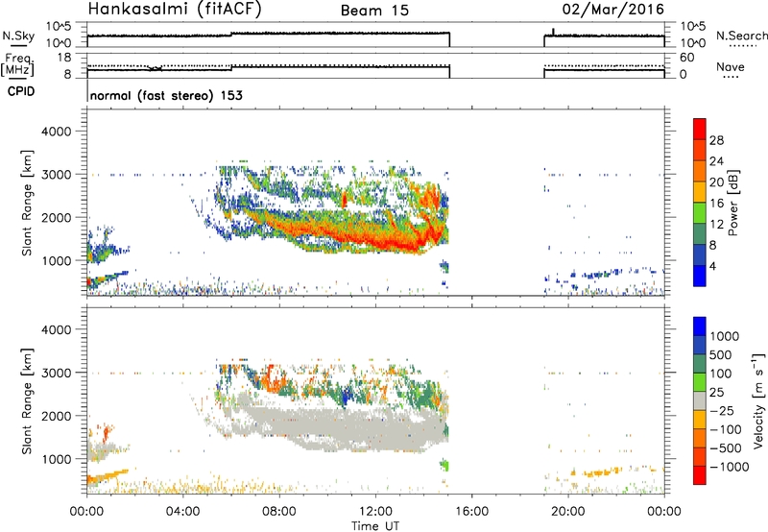The height and width of the screenshot is (532, 768).
Task: Click the "4" power colorbar label
Action: click(712, 266)
